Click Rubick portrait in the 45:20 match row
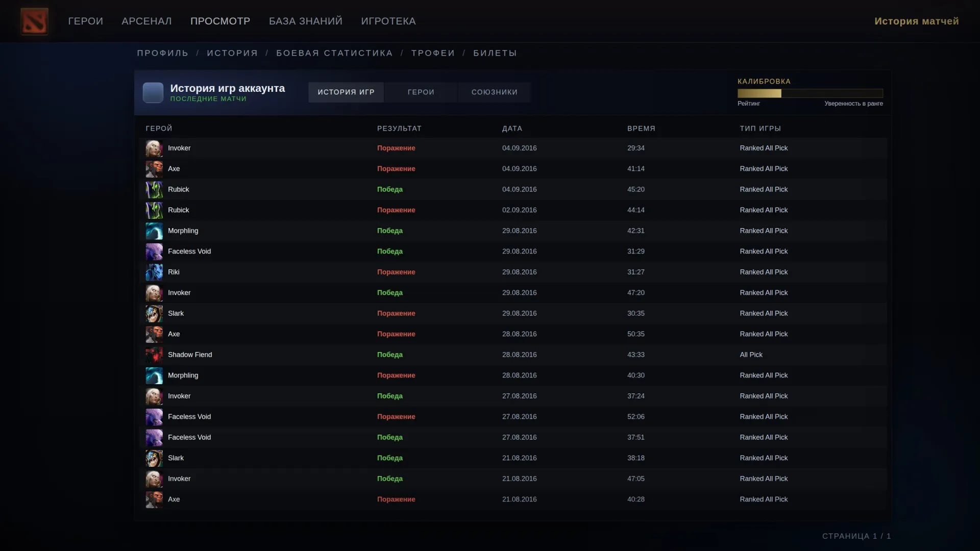This screenshot has height=551, width=980. [154, 190]
